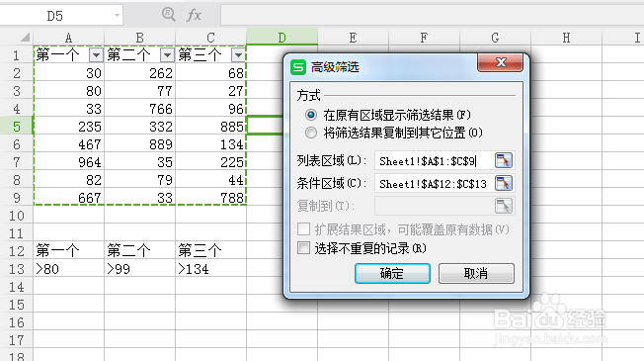Click cell containing 889

(139, 144)
